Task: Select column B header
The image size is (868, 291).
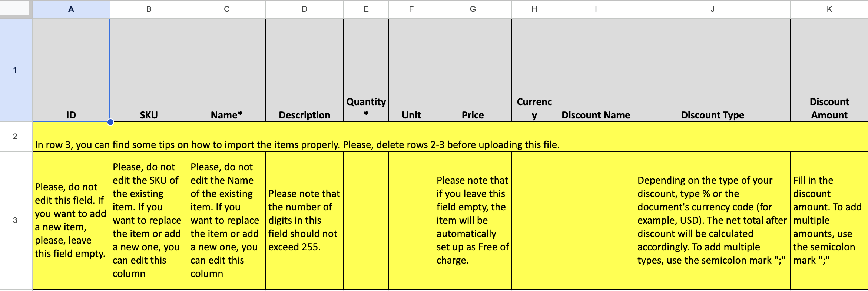Action: coord(149,9)
